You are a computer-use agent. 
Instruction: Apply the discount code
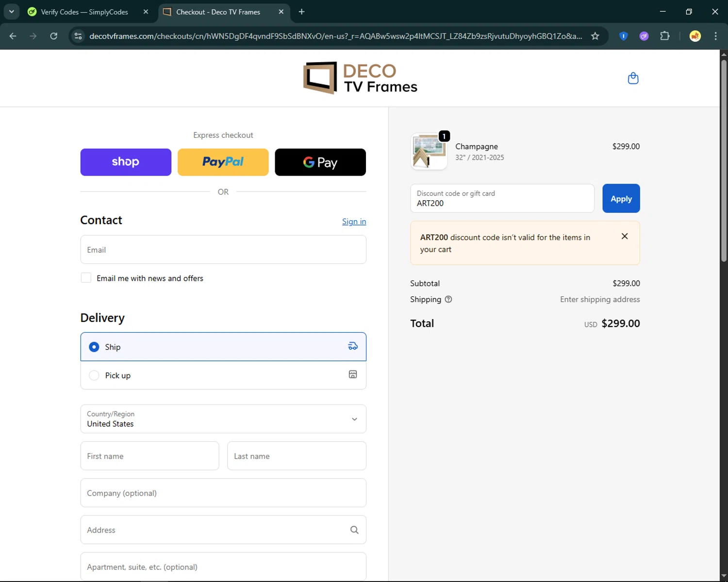[x=621, y=198]
